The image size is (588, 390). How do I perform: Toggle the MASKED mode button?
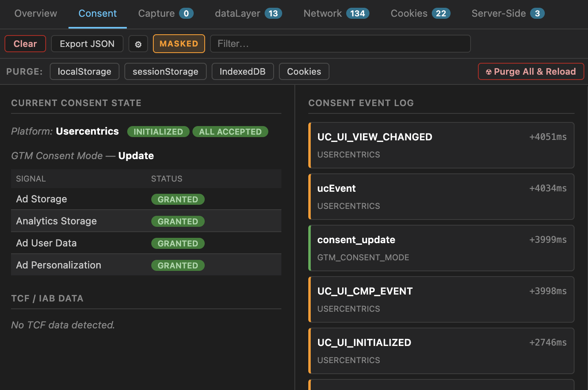click(179, 44)
